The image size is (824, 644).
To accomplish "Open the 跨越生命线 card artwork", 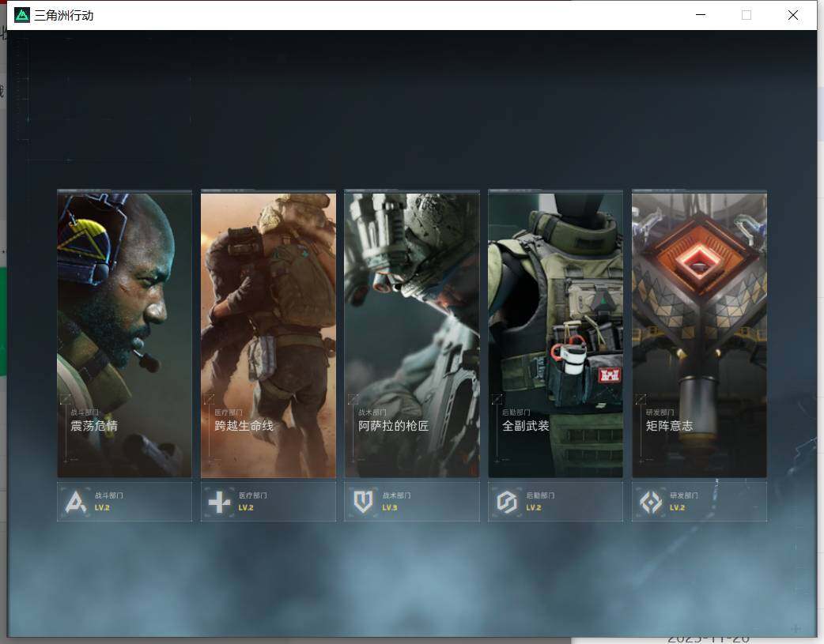I will click(x=269, y=334).
